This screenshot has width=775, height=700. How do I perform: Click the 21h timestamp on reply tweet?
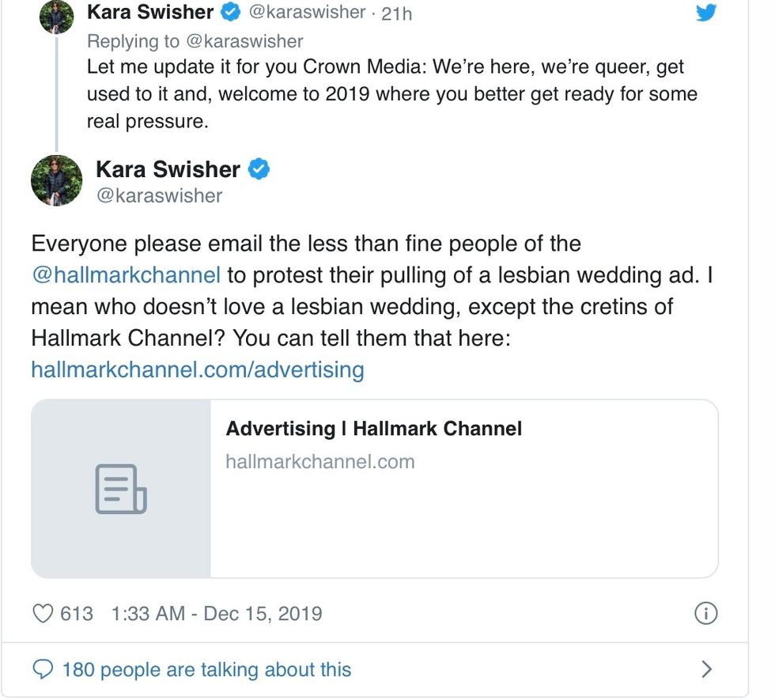[x=396, y=13]
